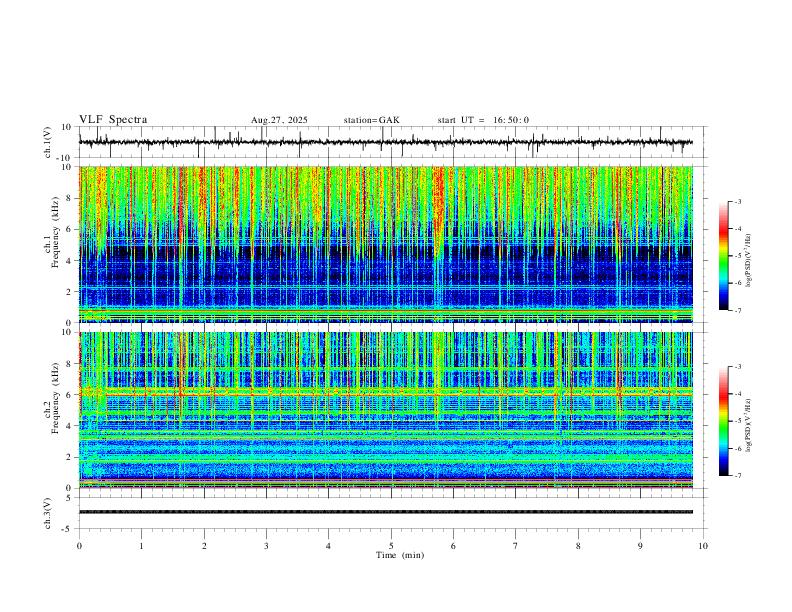Click the '-4' label on ch.2 color bar
This screenshot has height=612, width=792.
coord(738,394)
